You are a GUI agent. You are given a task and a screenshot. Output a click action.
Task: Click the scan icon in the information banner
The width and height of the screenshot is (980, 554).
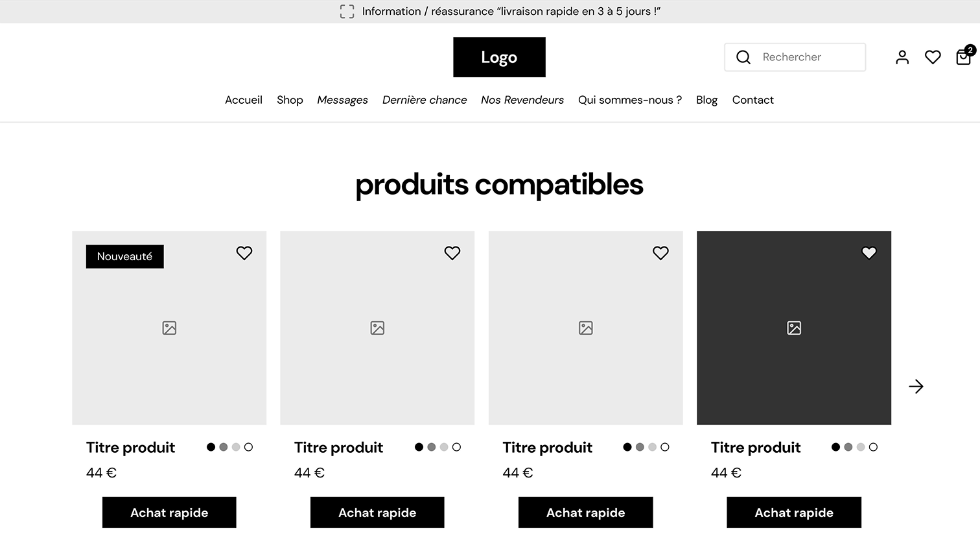tap(347, 12)
